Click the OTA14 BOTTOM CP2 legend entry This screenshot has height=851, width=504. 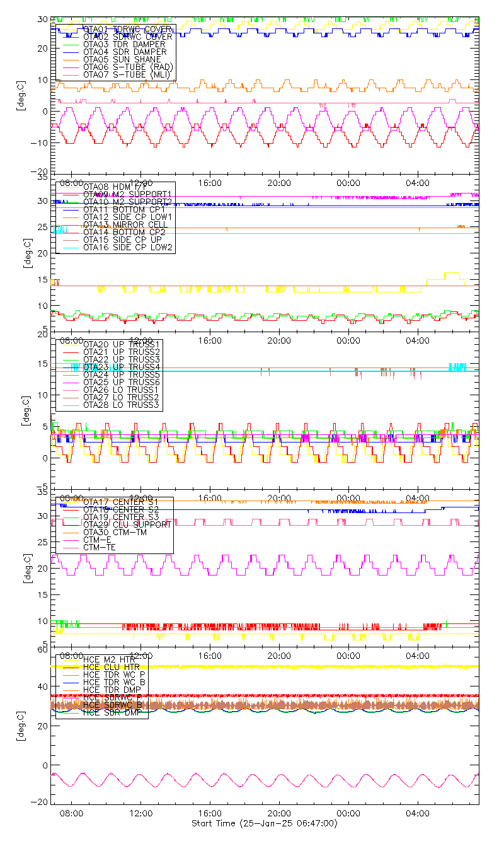pyautogui.click(x=125, y=232)
